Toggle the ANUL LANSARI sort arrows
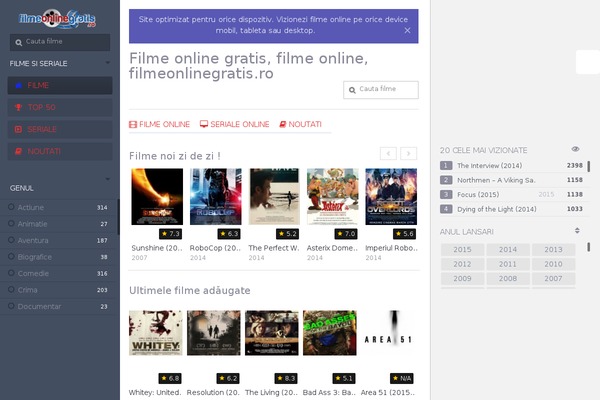The height and width of the screenshot is (400, 600). pos(577,231)
